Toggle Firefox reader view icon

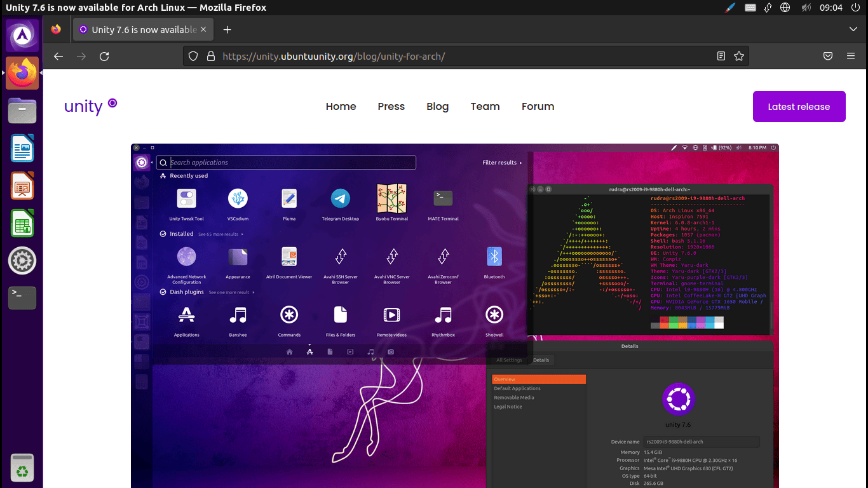[x=721, y=56]
